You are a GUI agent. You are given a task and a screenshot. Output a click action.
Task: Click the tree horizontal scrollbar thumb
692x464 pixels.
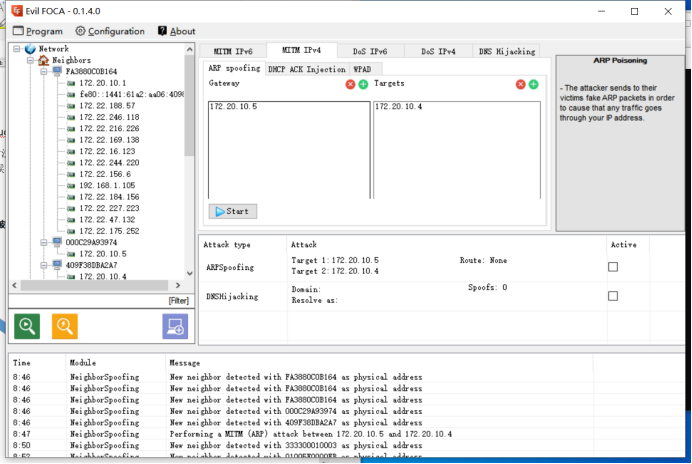[94, 285]
